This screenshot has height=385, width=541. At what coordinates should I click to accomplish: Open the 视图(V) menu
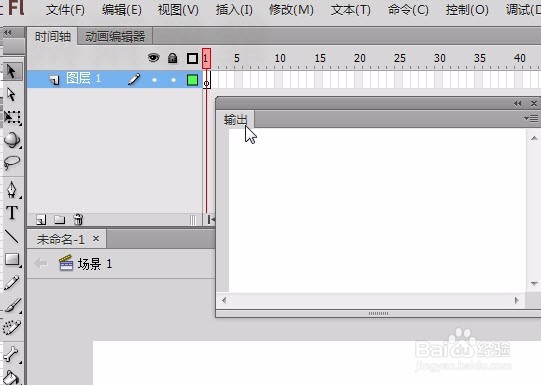[x=178, y=10]
